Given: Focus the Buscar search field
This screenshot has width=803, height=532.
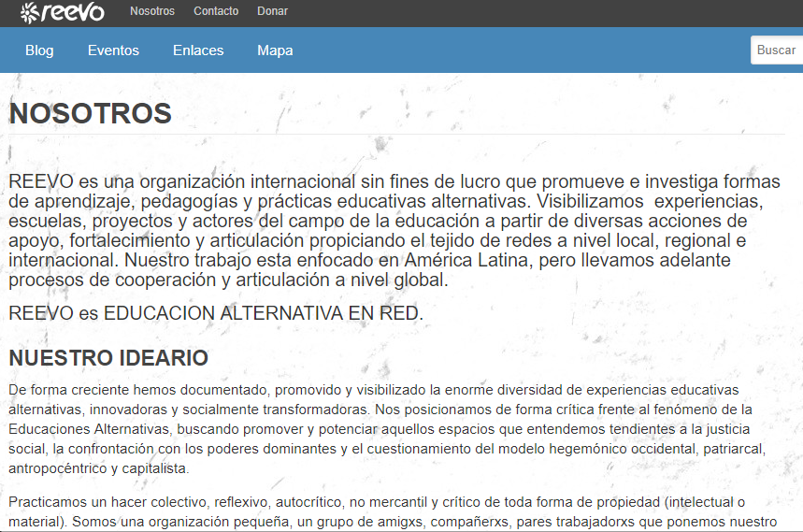Looking at the screenshot, I should [x=777, y=50].
